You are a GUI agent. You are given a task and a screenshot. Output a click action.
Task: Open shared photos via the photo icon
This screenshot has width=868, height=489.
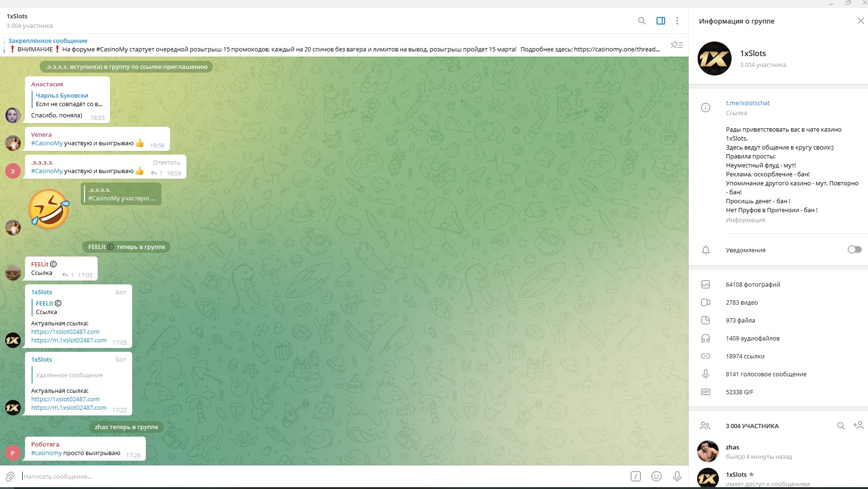pyautogui.click(x=706, y=284)
